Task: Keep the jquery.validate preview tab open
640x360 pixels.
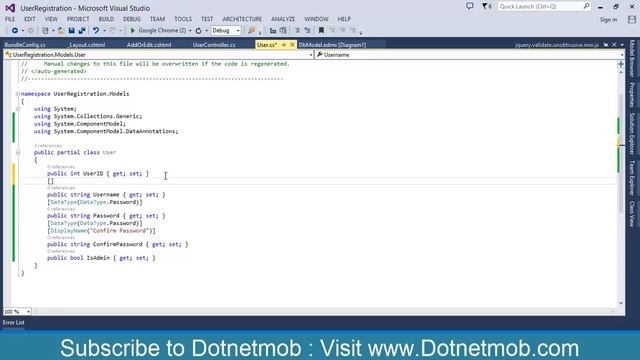Action: [606, 45]
